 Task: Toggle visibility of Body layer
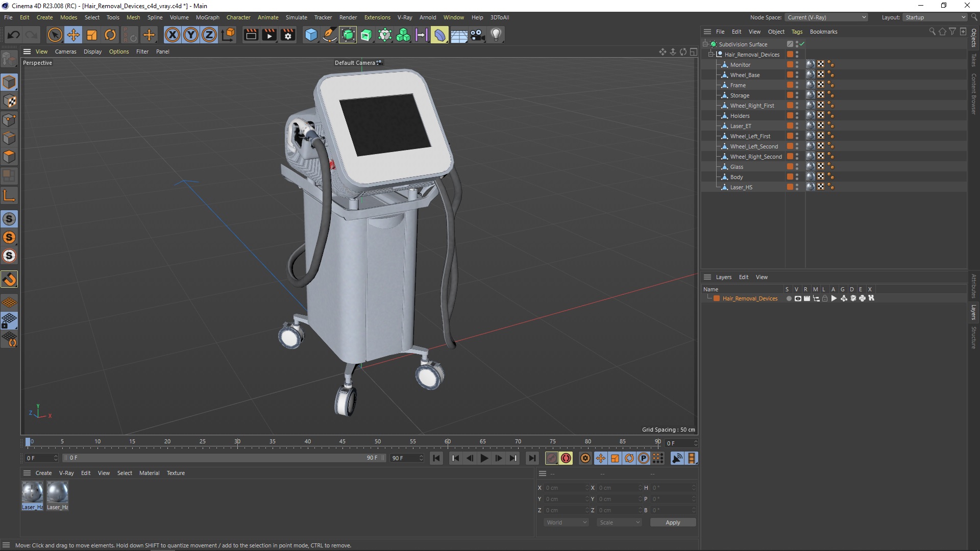(798, 175)
